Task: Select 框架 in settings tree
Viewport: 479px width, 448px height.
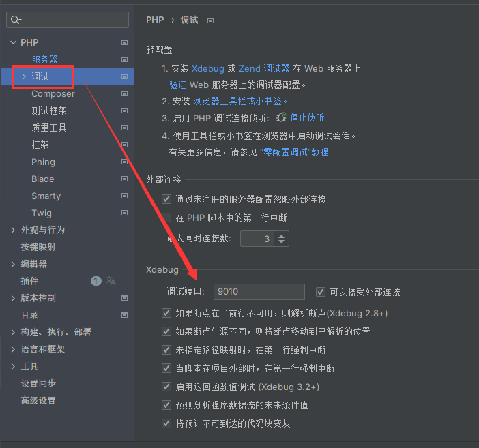Action: pyautogui.click(x=40, y=145)
